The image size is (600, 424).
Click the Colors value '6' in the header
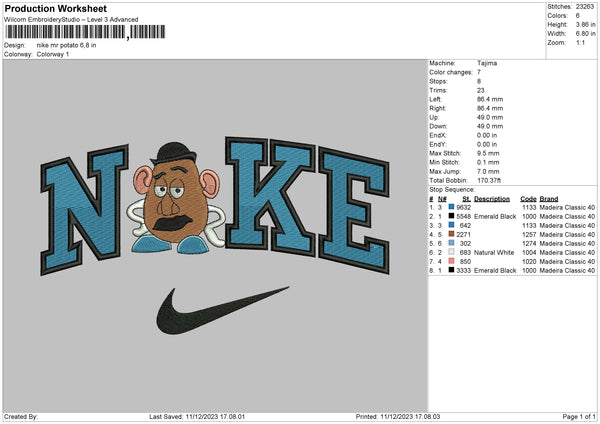[x=578, y=16]
